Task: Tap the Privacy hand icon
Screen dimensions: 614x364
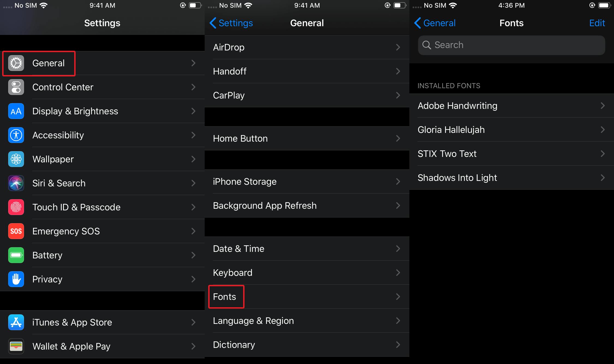Action: click(16, 279)
